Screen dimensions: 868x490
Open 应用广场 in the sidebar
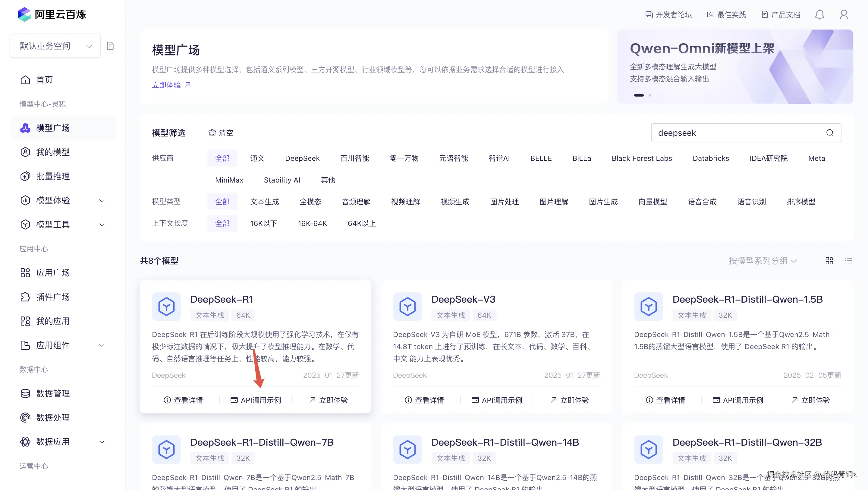pyautogui.click(x=53, y=273)
